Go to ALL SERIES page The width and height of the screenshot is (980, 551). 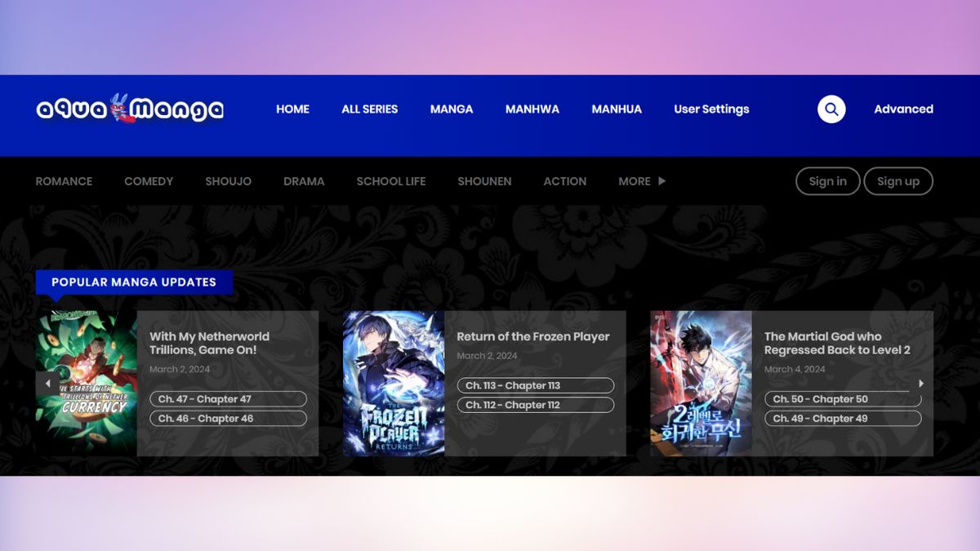(369, 109)
